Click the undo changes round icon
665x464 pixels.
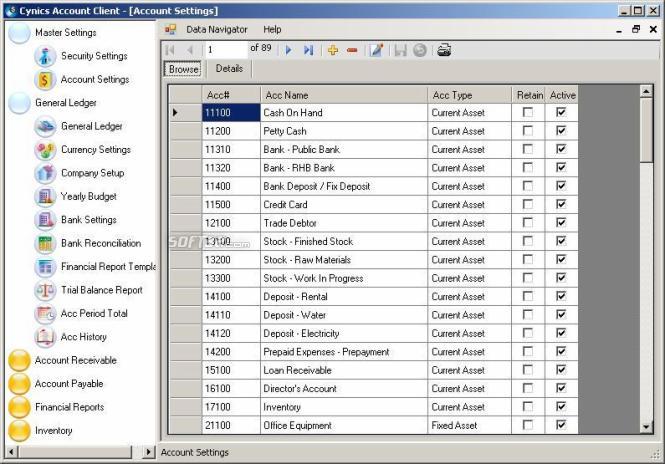tap(420, 50)
